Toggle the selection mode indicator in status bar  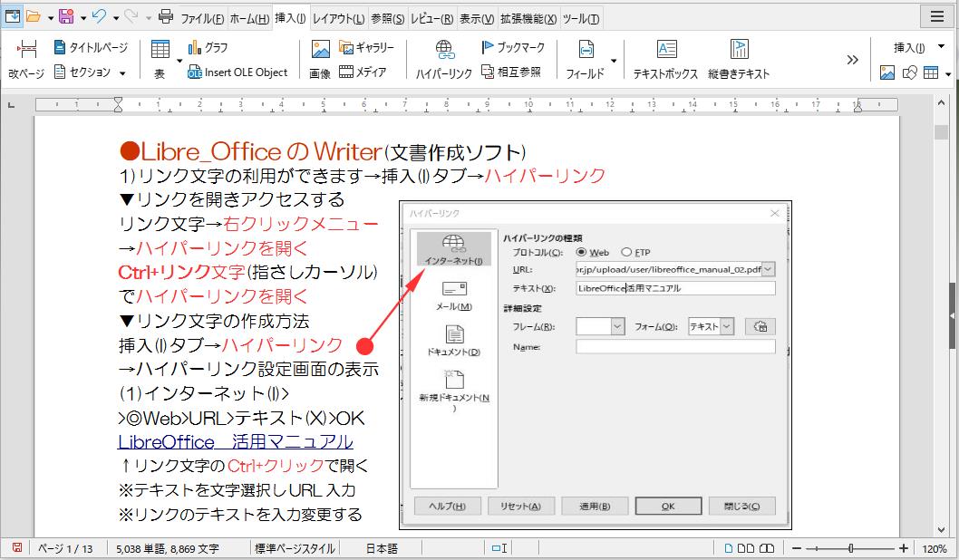(x=499, y=548)
